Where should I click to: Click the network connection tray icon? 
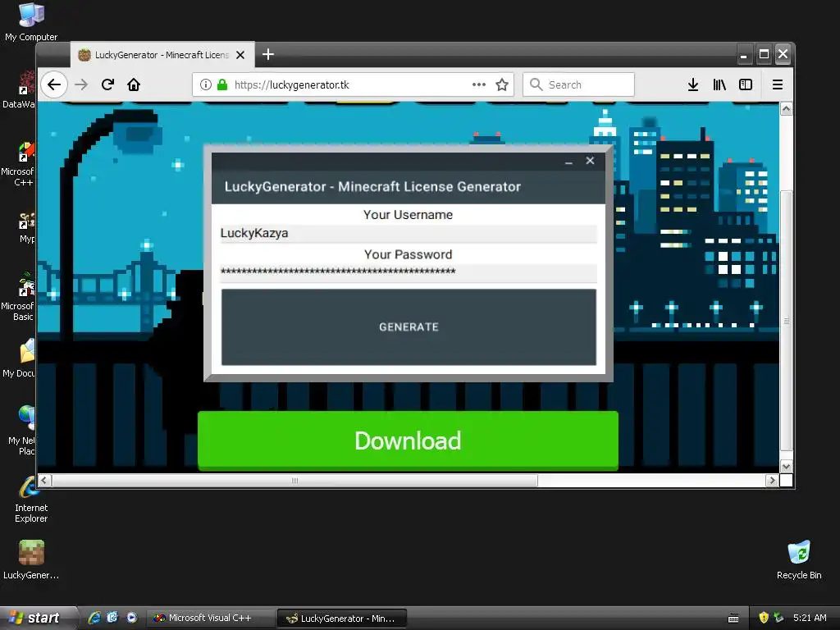779,618
